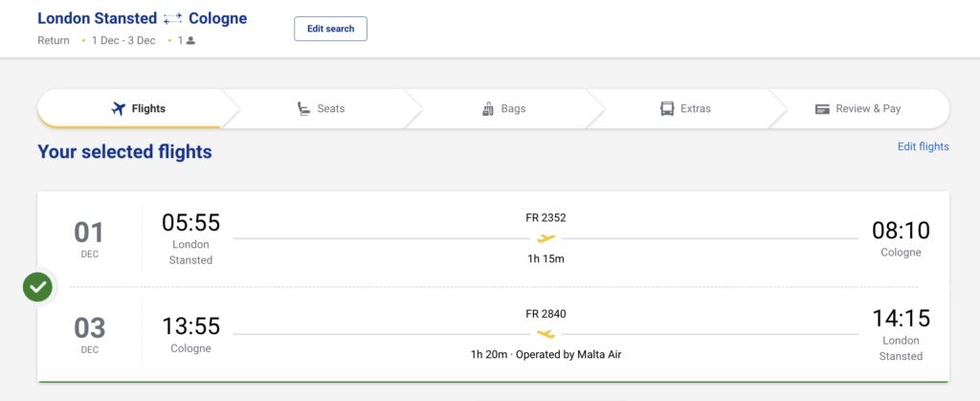Click the passenger person icon in header

point(190,41)
